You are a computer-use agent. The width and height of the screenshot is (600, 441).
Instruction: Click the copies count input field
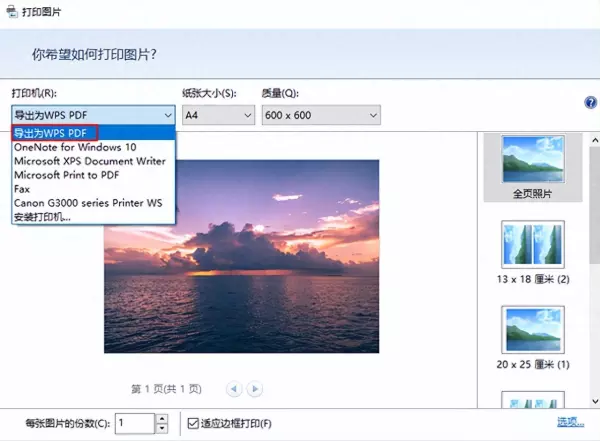point(135,423)
